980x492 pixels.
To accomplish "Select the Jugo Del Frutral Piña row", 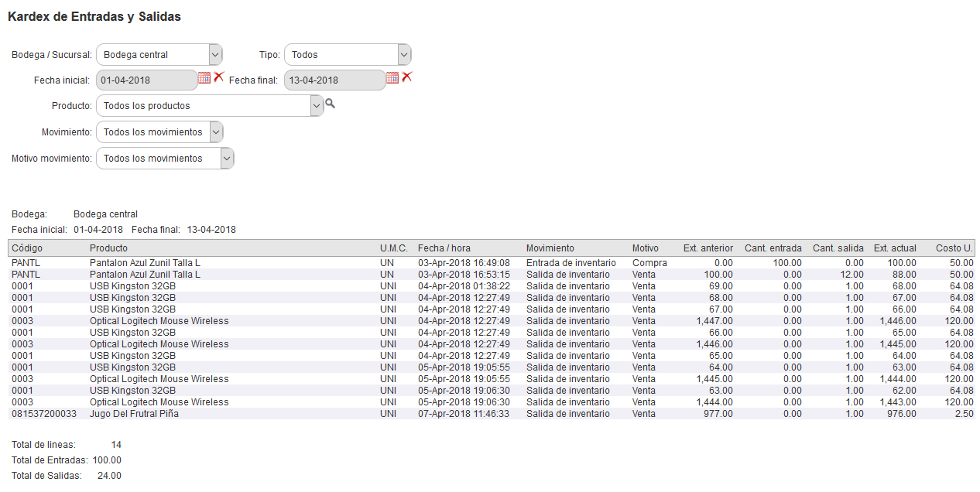I will pos(134,414).
